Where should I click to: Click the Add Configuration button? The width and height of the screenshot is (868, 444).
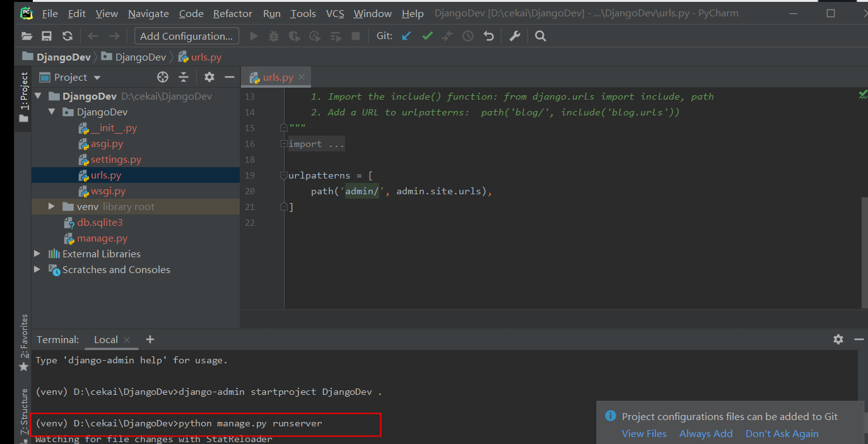(187, 36)
